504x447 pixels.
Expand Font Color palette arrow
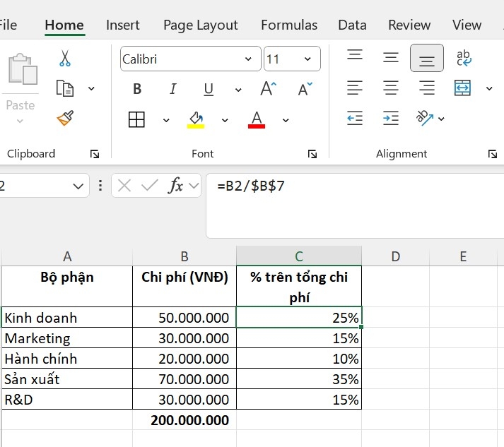[286, 121]
